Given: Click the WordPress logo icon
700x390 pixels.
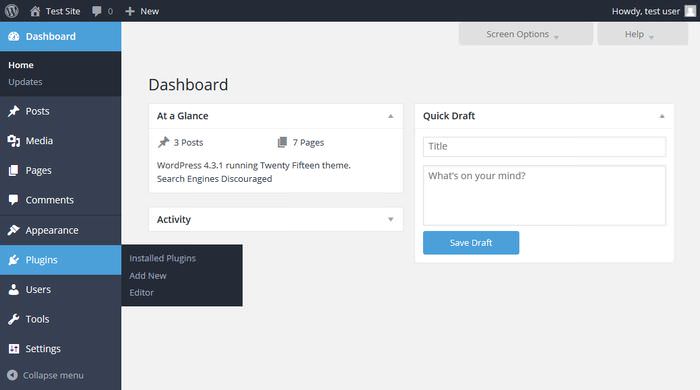Looking at the screenshot, I should (12, 11).
